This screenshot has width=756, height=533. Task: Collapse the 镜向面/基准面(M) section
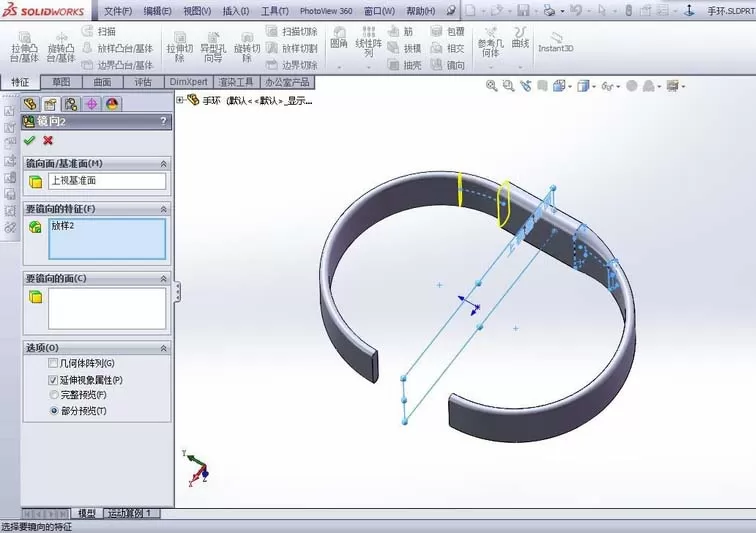click(163, 164)
